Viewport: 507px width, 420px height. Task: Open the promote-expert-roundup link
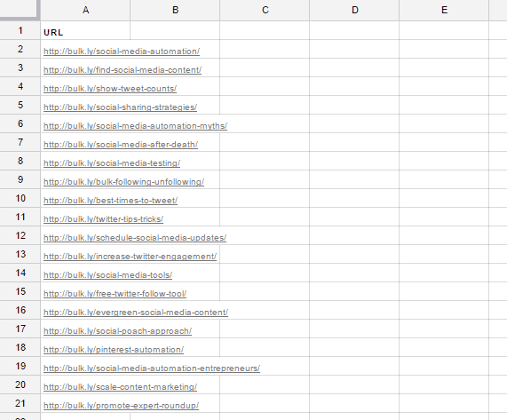tap(122, 406)
